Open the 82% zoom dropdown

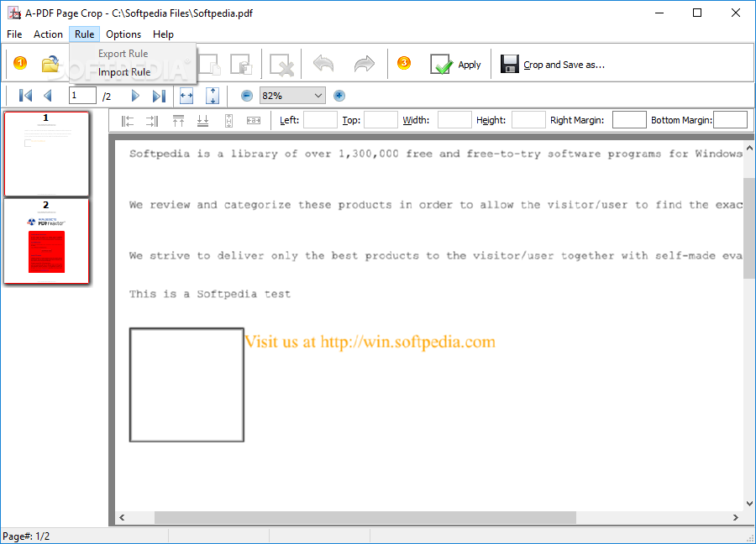coord(292,96)
